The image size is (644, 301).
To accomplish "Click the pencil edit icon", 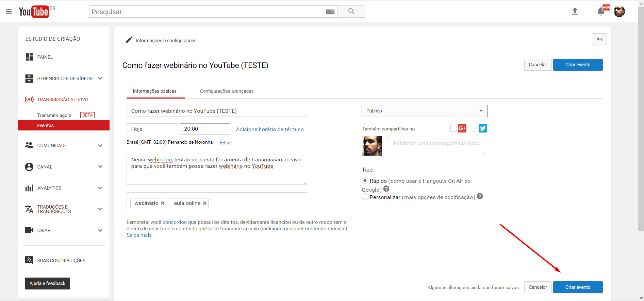I will pyautogui.click(x=129, y=40).
